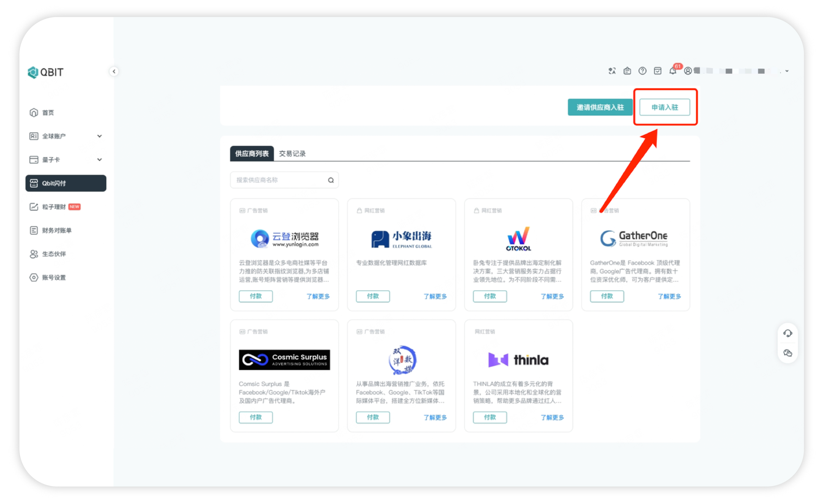Viewport: 823px width, 504px height.
Task: Click 付款 on the Cosmic Surplus card
Action: pyautogui.click(x=256, y=418)
